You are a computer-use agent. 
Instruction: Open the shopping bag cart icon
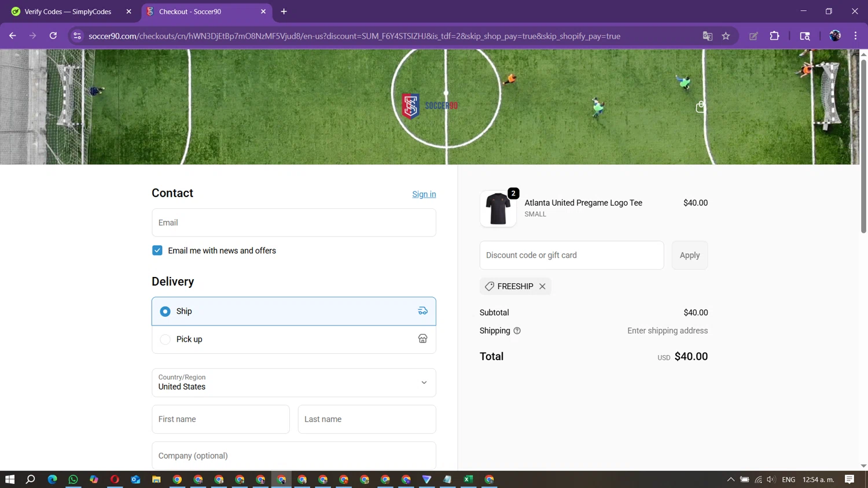pos(700,107)
